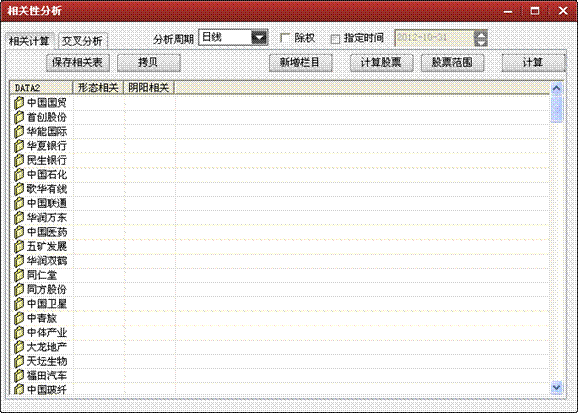Toggle the 指定时间 checkbox
The height and width of the screenshot is (413, 578).
(335, 39)
